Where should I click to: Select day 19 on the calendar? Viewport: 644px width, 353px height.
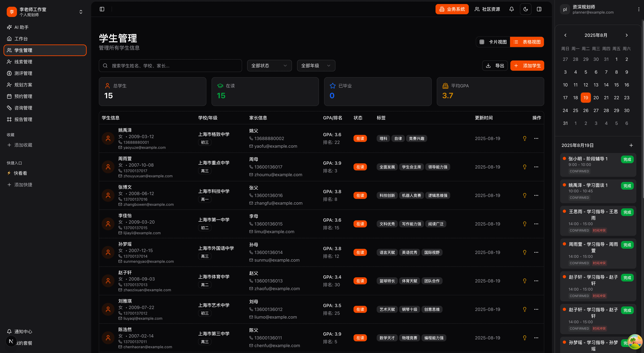click(585, 98)
